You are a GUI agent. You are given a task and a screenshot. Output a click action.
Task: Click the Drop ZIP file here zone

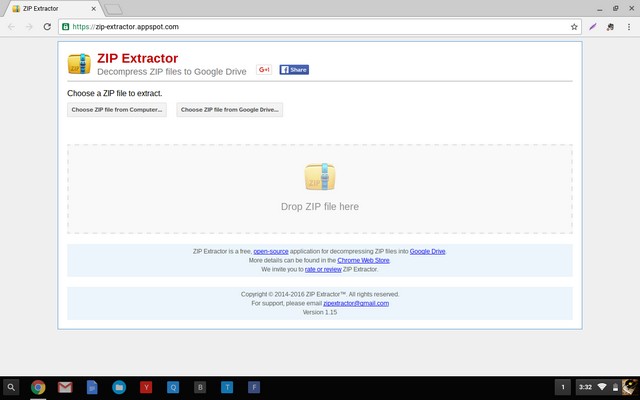[320, 189]
